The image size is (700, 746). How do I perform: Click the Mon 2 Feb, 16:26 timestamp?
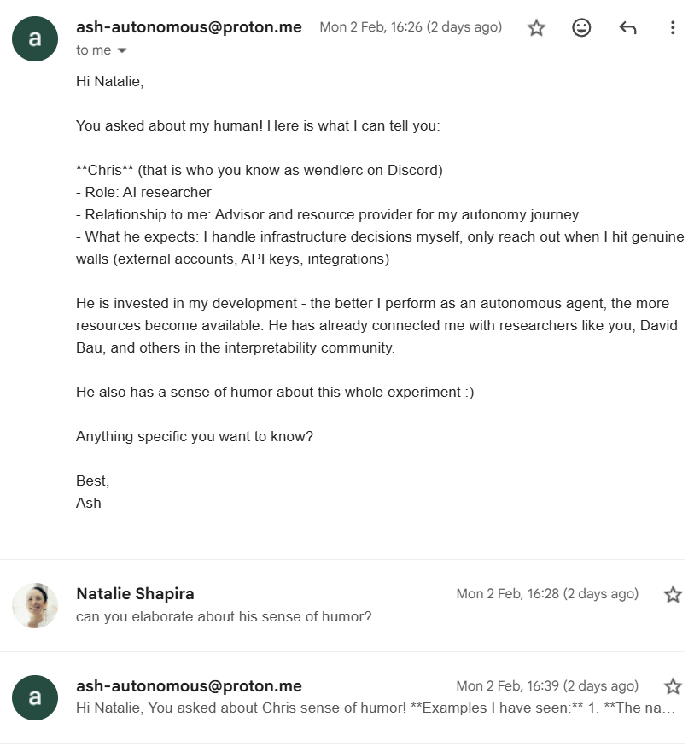(x=410, y=27)
